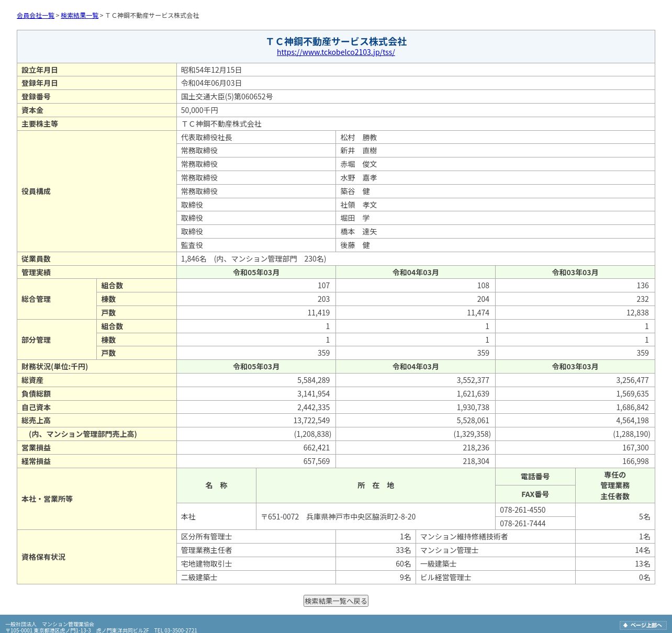Image resolution: width=672 pixels, height=633 pixels.
Task: Select footer text TEL 03-3500-2721
Action: point(176,630)
